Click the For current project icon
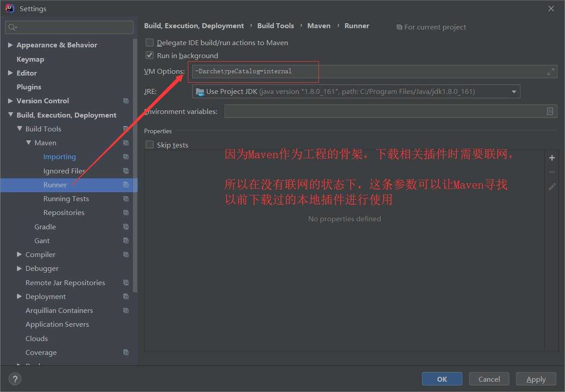 [399, 27]
